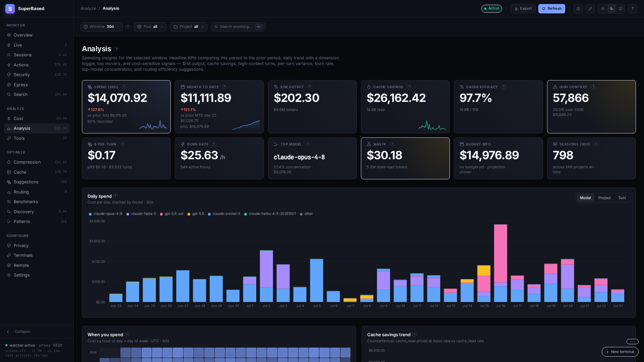Show help for Sessions (30D) card
644x362 pixels.
(x=596, y=144)
